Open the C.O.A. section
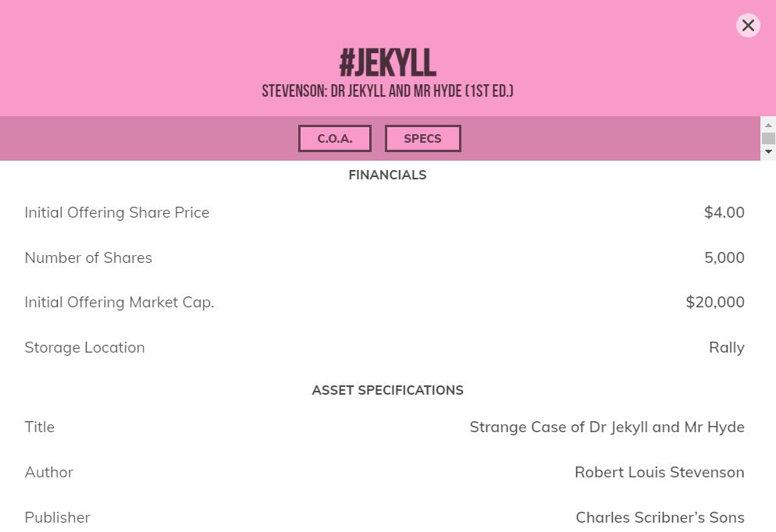 pyautogui.click(x=335, y=139)
